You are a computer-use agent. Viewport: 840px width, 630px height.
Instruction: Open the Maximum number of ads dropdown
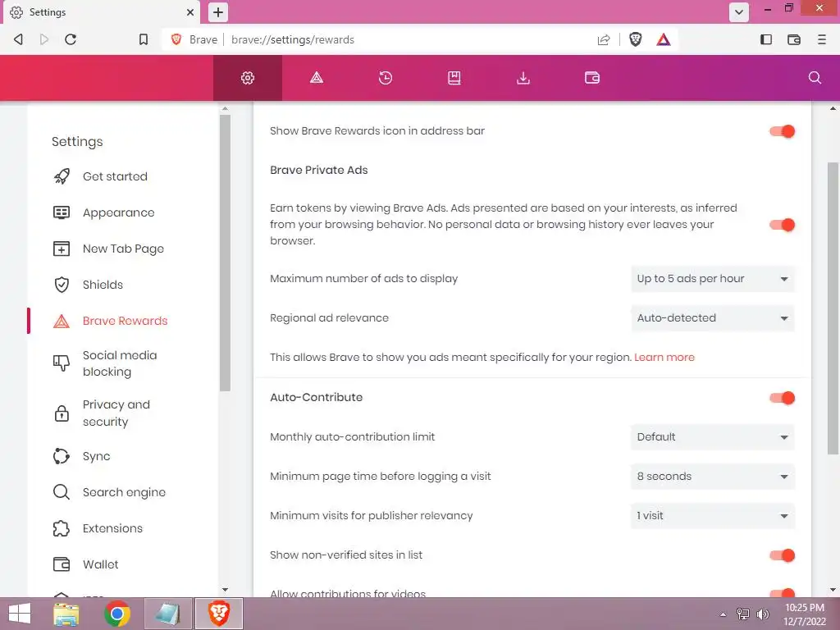pyautogui.click(x=713, y=279)
